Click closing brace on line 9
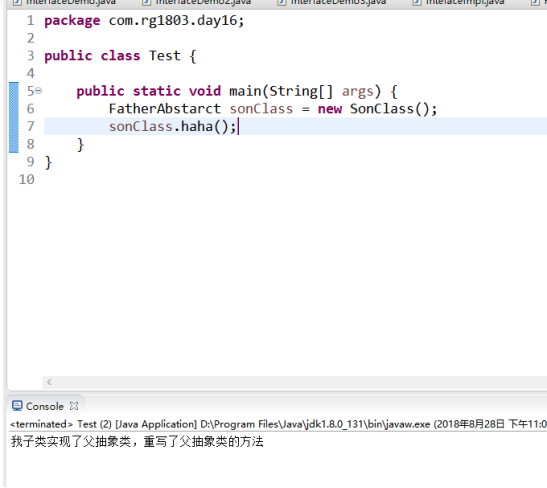547x488 pixels. 48,162
